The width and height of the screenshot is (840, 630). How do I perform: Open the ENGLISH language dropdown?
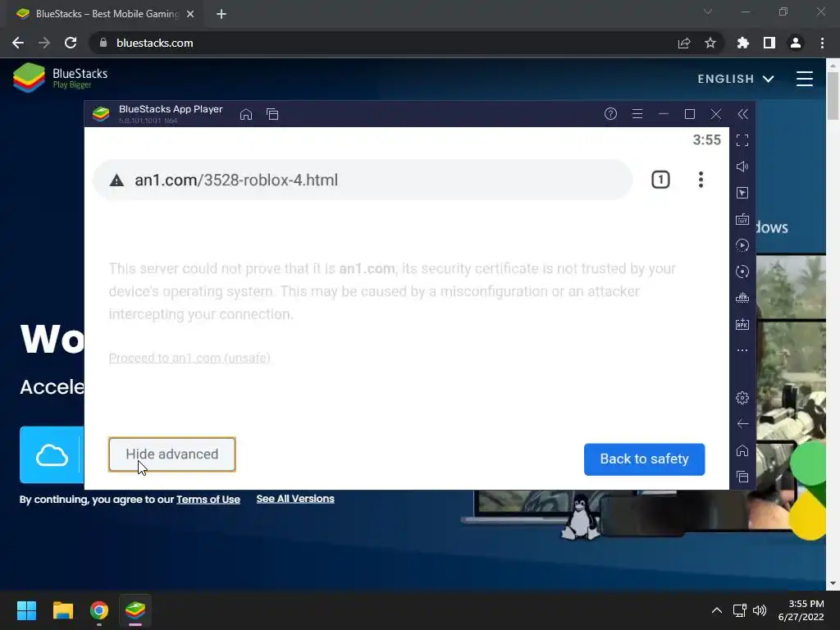tap(736, 79)
